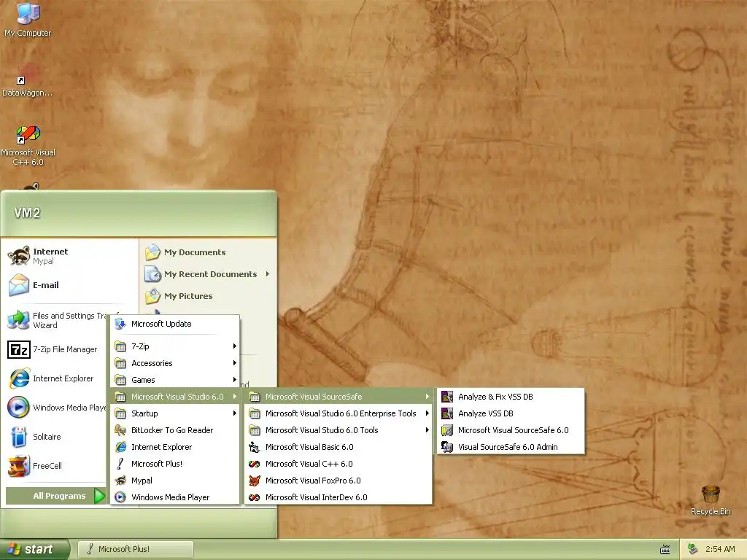Screen dimensions: 747x560
Task: Expand Visual Studio 6.0 Enterprise Tools submenu
Action: pyautogui.click(x=338, y=413)
